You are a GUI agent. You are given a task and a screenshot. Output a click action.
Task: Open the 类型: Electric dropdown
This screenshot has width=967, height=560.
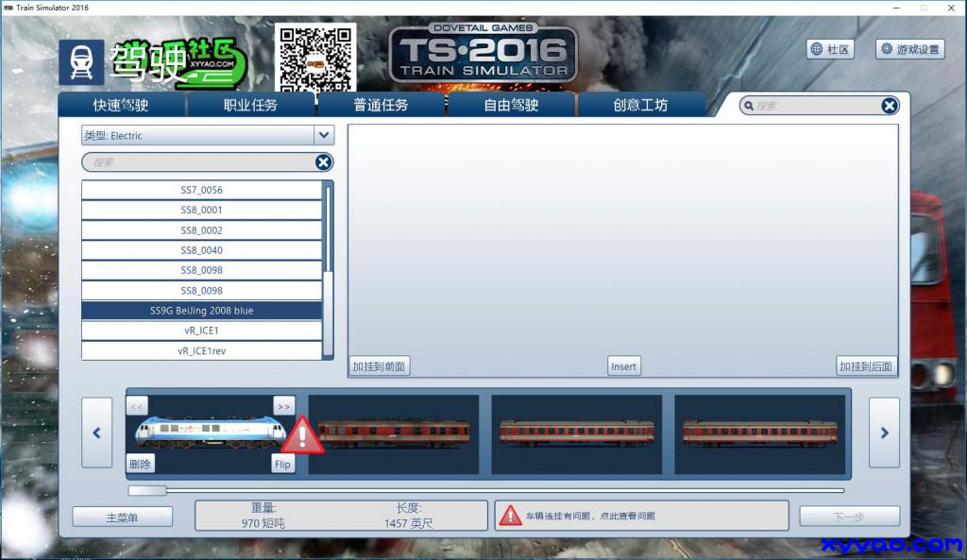pos(324,135)
